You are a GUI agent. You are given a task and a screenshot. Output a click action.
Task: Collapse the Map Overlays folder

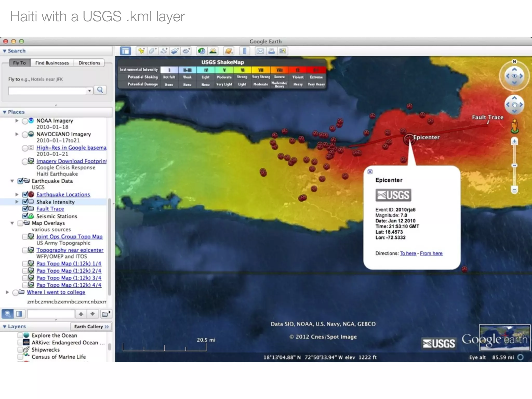pos(12,223)
